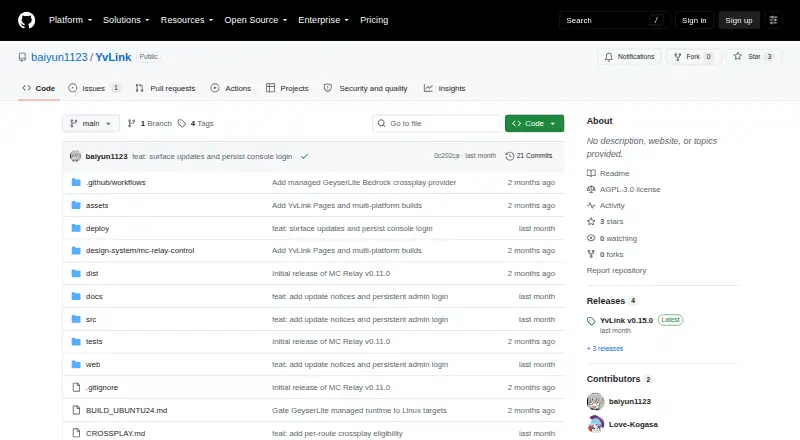
Task: Click the top-right header menu icon
Action: pyautogui.click(x=773, y=20)
